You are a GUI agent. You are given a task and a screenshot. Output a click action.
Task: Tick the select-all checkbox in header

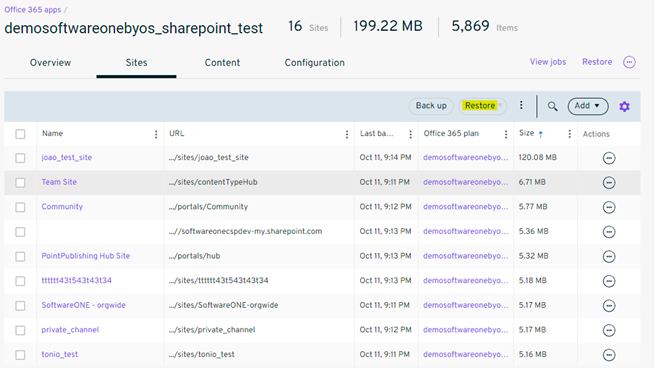click(x=20, y=134)
